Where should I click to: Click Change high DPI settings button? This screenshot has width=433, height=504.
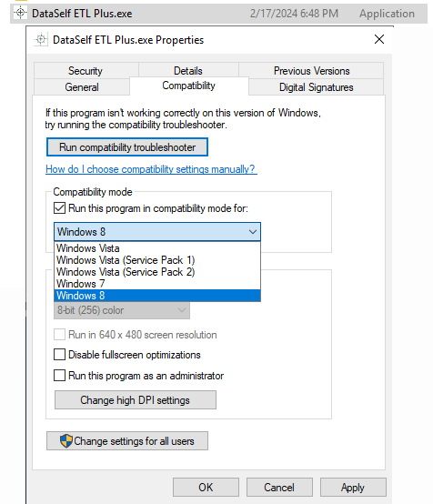click(136, 400)
